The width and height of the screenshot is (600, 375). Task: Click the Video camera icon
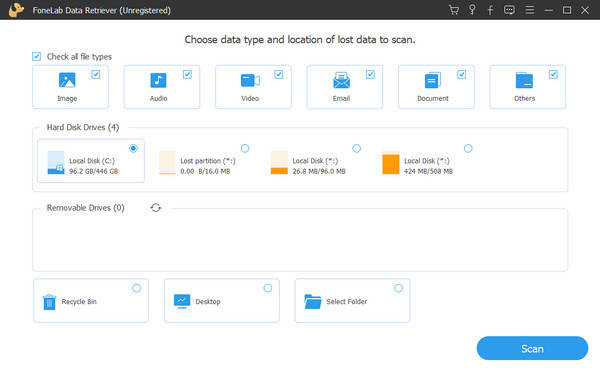tap(250, 80)
